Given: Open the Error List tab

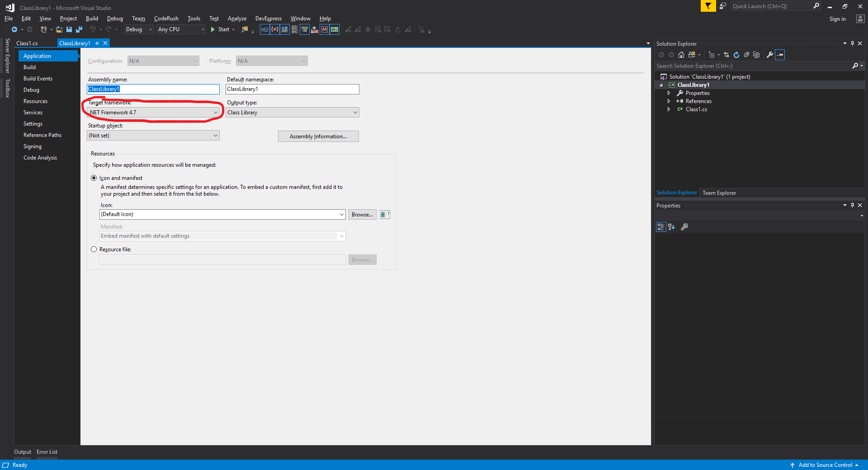Looking at the screenshot, I should (47, 452).
